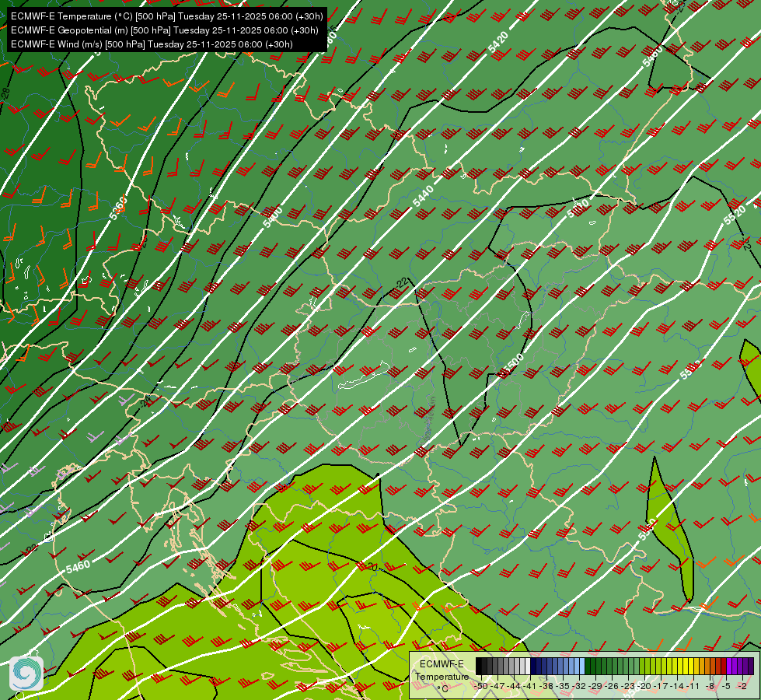This screenshot has height=700, width=761.
Task: Click the 24 isotherm label
Action: pyautogui.click(x=145, y=401)
